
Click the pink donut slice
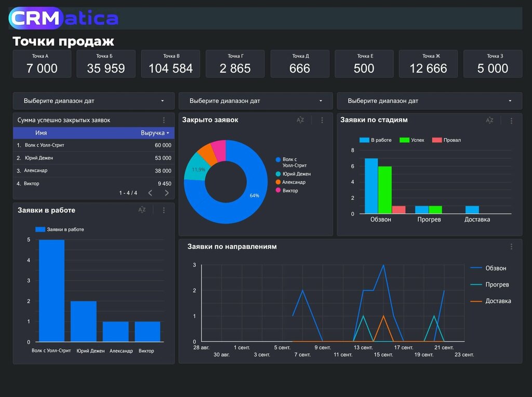(219, 150)
